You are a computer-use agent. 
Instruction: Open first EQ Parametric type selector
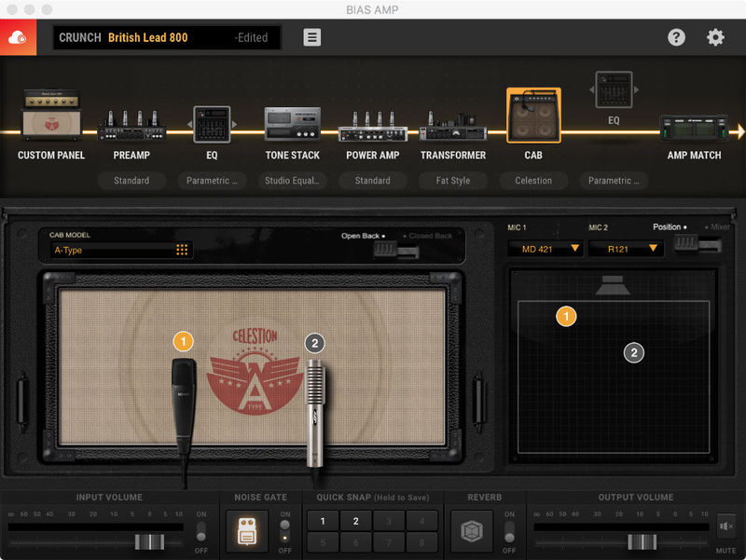click(212, 181)
